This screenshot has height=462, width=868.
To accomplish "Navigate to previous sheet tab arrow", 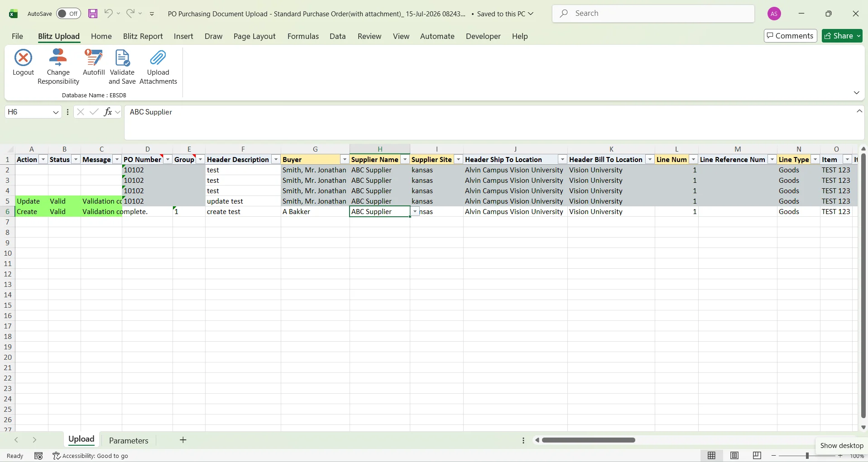I will [16, 440].
